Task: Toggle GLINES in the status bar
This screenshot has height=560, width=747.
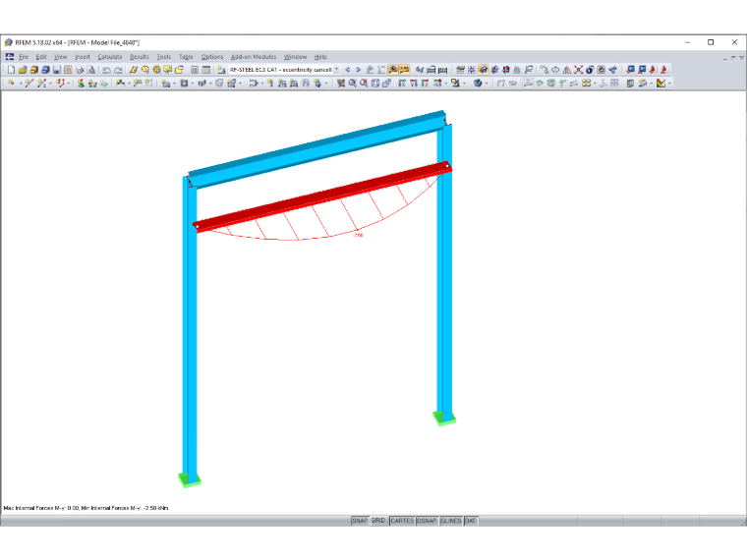Action: 451,521
